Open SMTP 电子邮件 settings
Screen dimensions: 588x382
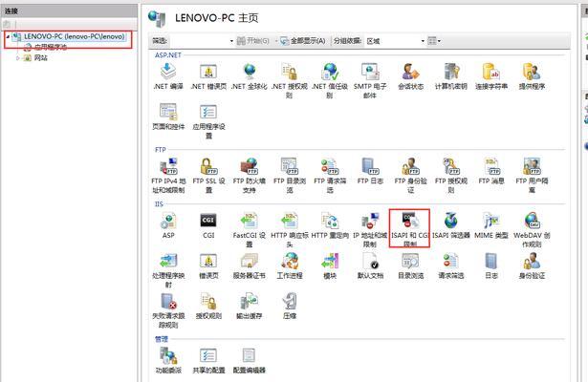coord(370,80)
